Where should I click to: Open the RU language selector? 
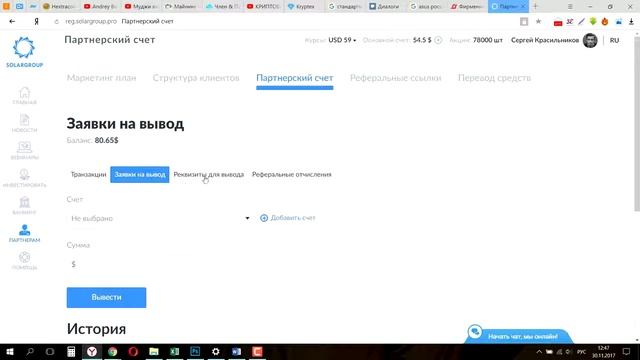click(614, 40)
